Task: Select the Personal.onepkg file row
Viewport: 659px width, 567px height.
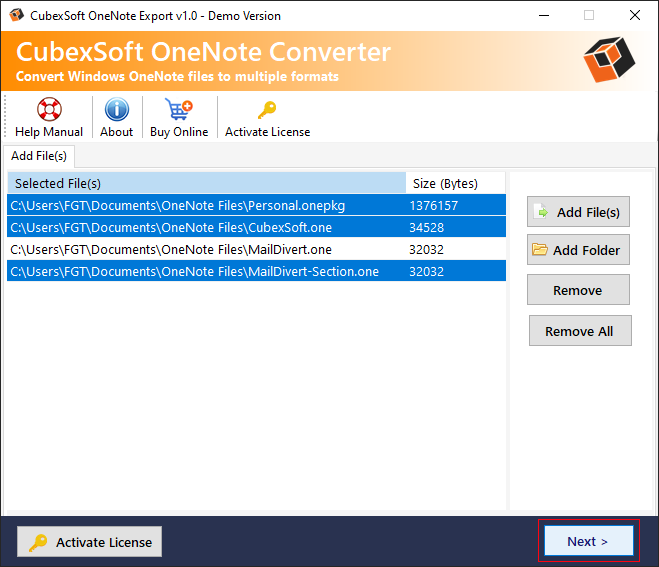Action: click(x=256, y=205)
